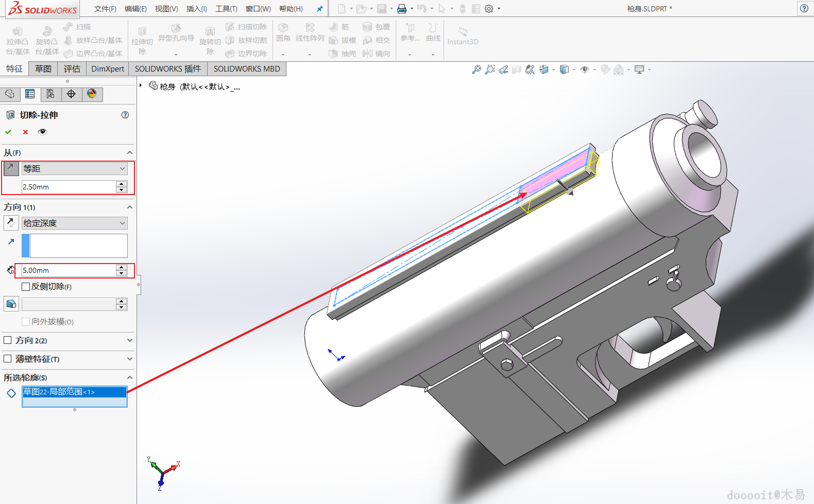The image size is (814, 504).
Task: Open the 插入 menu
Action: (x=196, y=9)
